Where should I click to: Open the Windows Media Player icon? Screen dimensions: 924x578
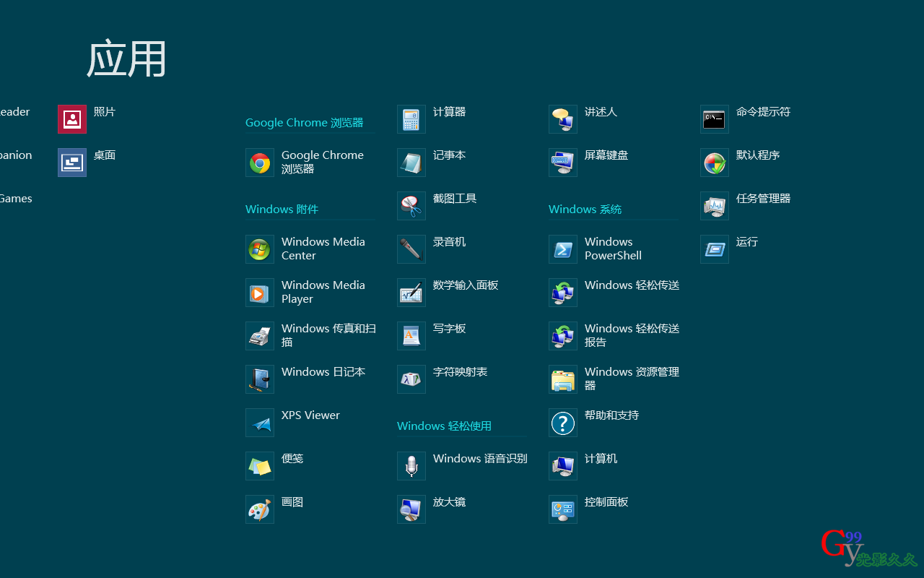pyautogui.click(x=260, y=293)
